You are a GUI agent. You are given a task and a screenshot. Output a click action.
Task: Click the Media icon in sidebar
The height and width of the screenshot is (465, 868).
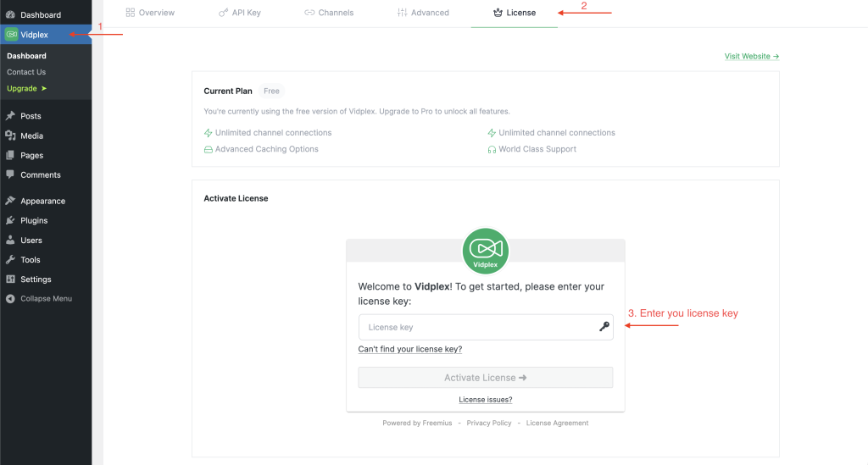point(11,136)
